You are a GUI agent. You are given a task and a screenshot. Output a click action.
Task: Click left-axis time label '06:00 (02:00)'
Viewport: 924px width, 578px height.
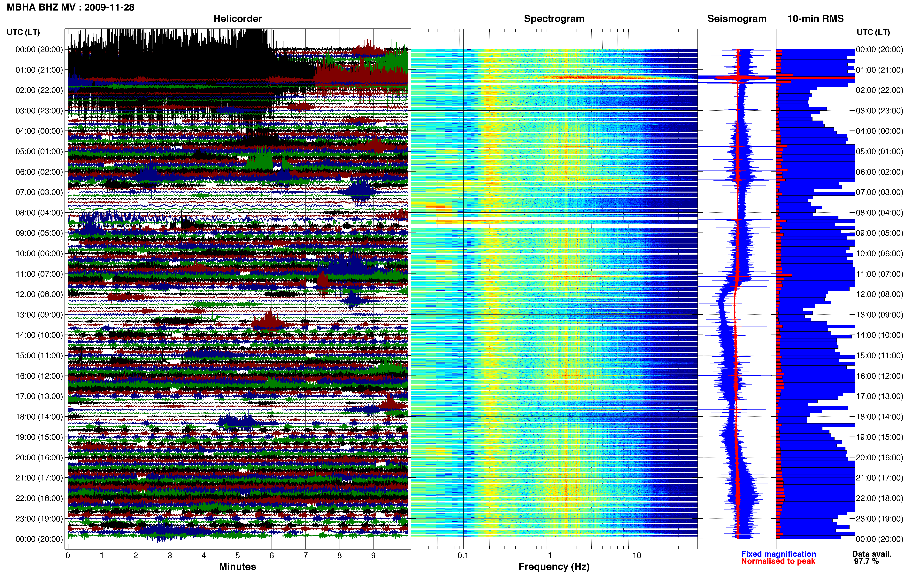pyautogui.click(x=39, y=172)
